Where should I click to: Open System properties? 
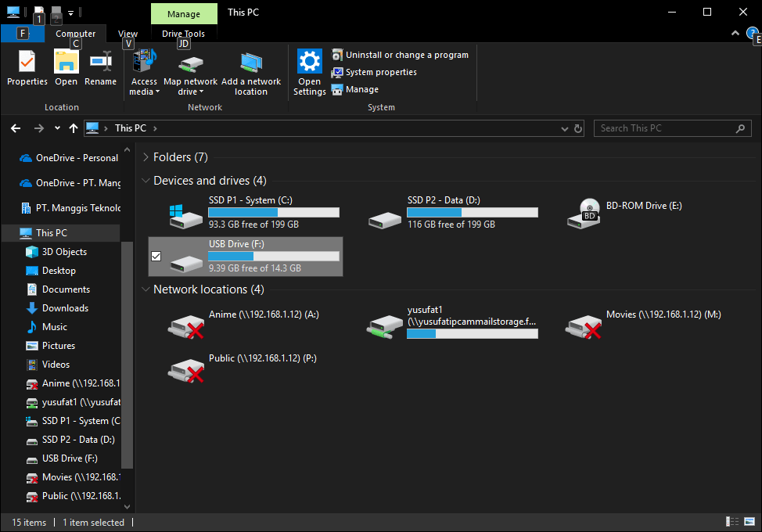(374, 73)
